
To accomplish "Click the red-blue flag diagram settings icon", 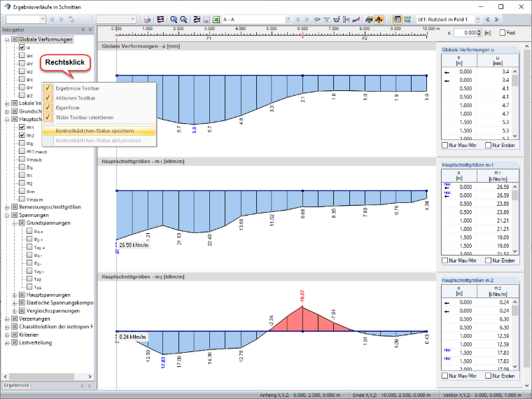I will tap(160, 20).
